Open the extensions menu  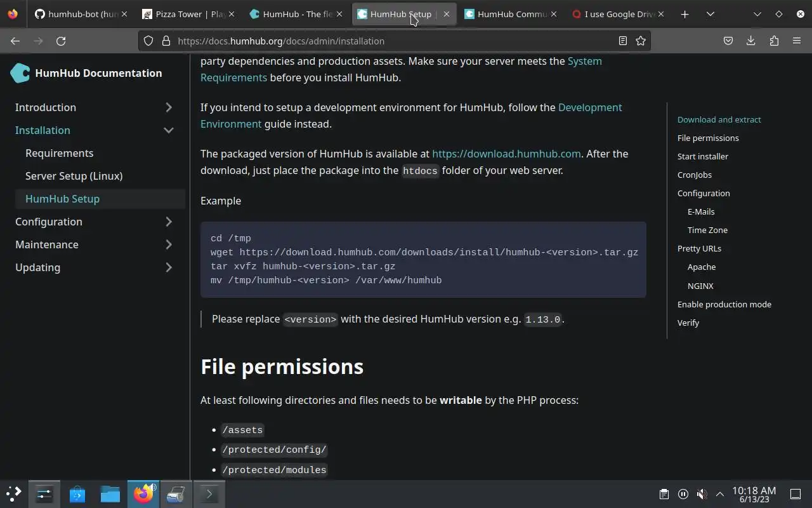774,41
